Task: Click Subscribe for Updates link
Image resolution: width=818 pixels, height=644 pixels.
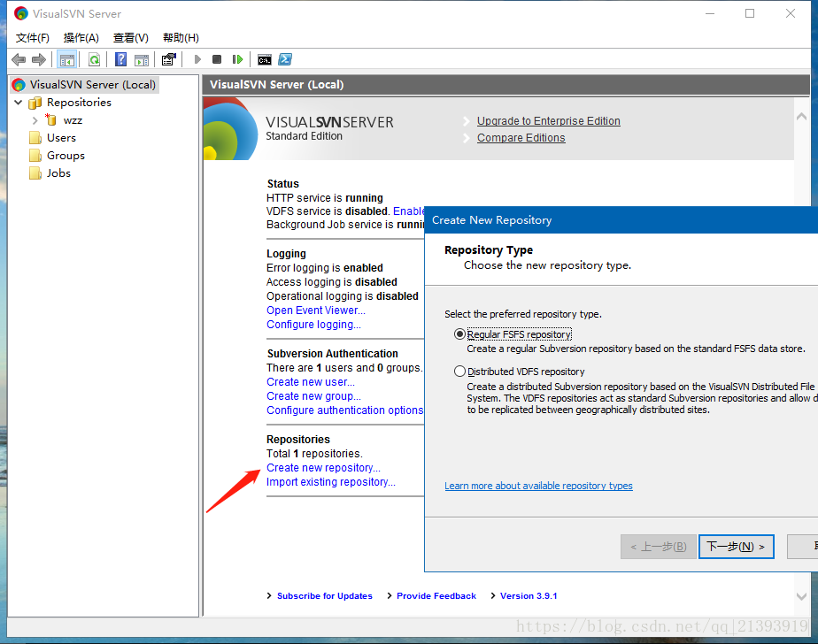Action: [x=325, y=595]
